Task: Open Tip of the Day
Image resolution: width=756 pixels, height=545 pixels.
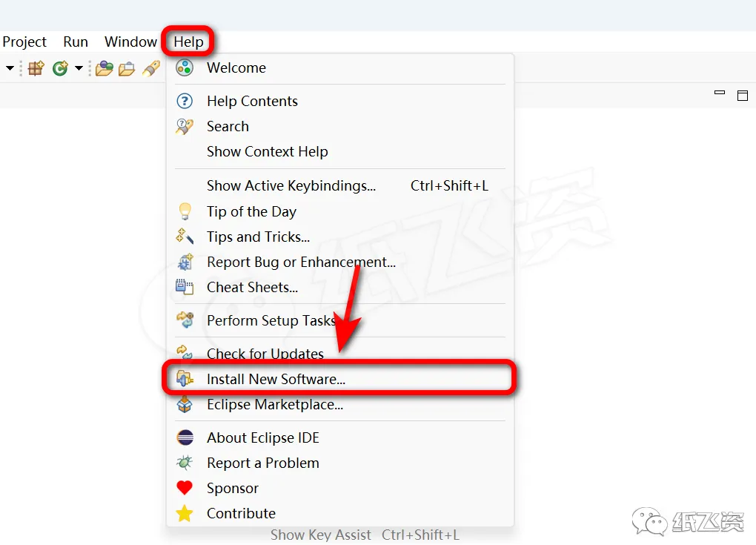Action: [340, 211]
